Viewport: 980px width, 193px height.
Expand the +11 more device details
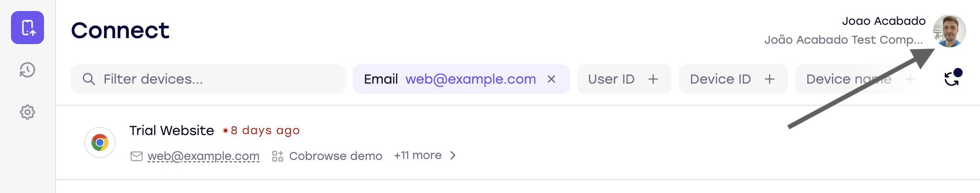[x=418, y=155]
